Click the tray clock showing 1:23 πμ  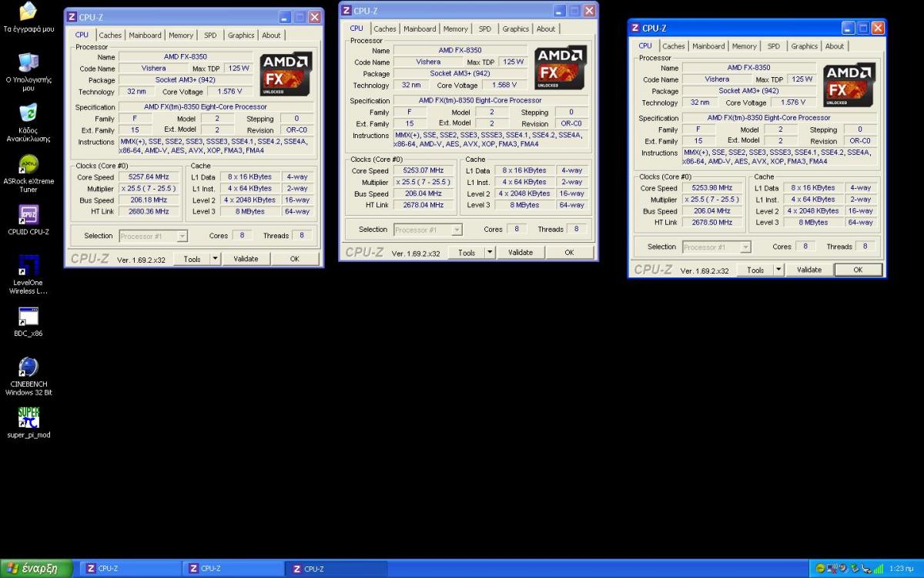point(901,569)
